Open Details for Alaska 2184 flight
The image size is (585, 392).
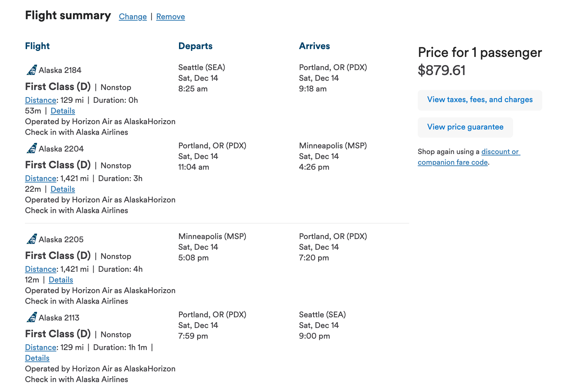tap(63, 111)
